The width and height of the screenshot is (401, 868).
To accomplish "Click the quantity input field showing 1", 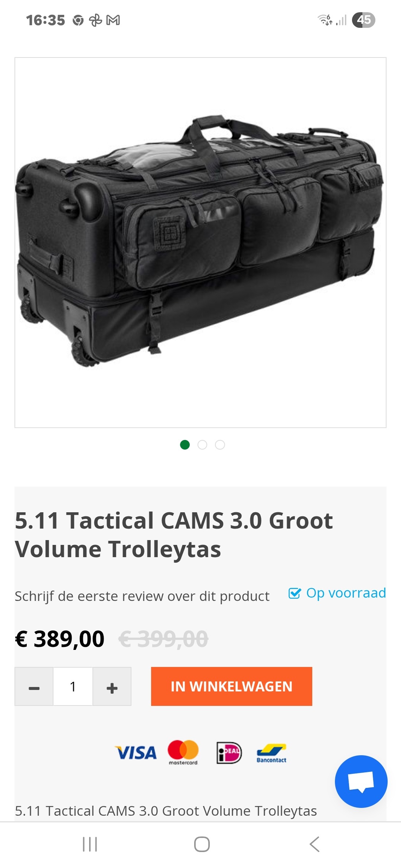I will coord(73,686).
